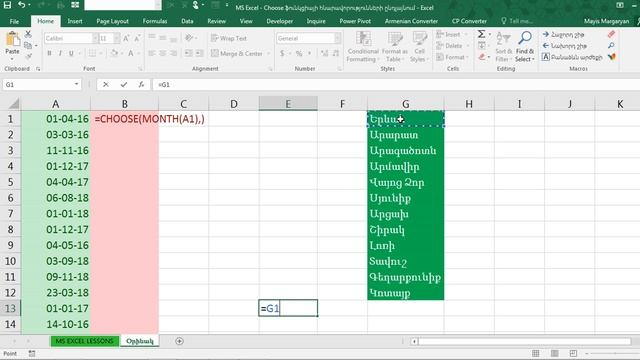This screenshot has width=640, height=360.
Task: Toggle Underline formatting
Action: [71, 53]
